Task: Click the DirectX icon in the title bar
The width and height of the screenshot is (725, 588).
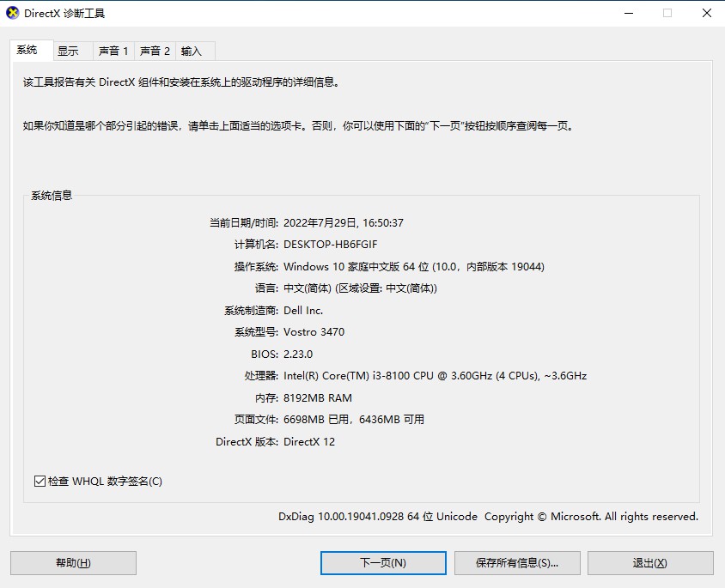Action: tap(14, 13)
